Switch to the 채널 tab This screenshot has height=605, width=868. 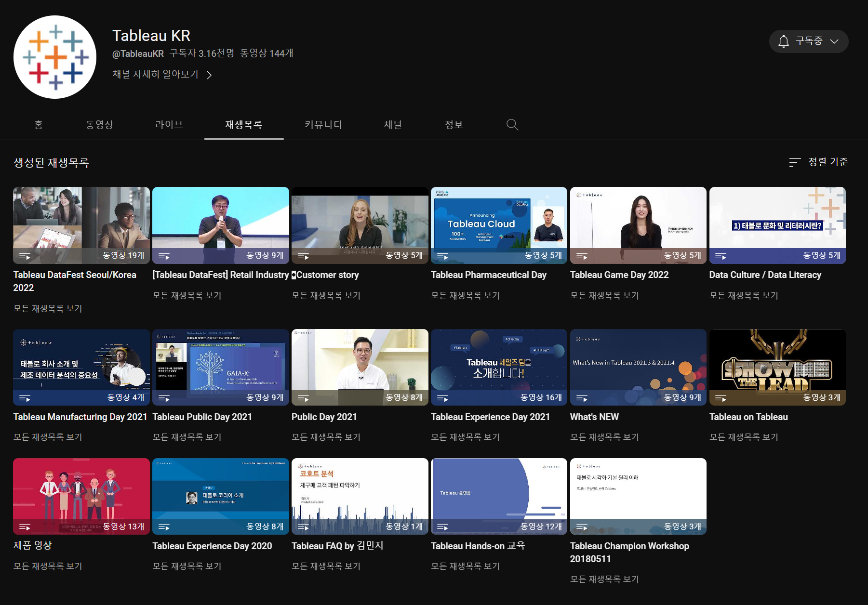(393, 125)
